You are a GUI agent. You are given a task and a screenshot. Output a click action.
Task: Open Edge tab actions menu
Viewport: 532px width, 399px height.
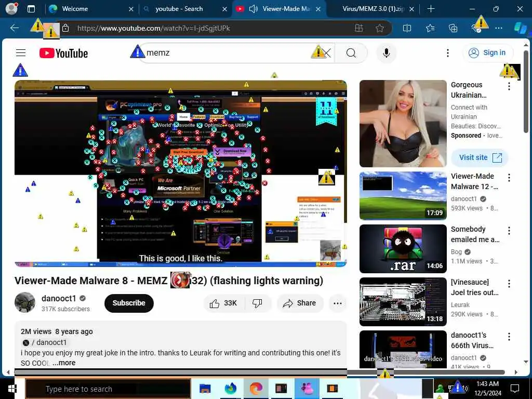pyautogui.click(x=31, y=9)
